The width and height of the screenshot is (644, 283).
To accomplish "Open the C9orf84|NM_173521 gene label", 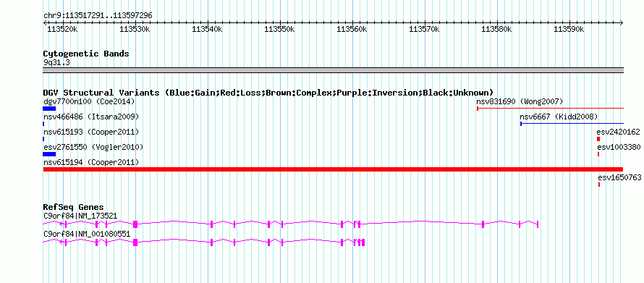I will [80, 216].
